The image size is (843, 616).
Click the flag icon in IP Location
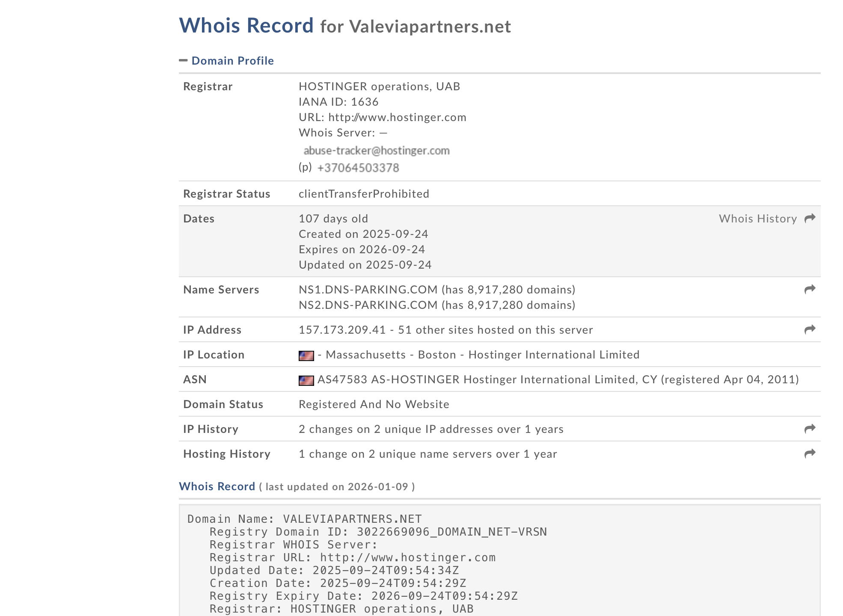pyautogui.click(x=306, y=355)
